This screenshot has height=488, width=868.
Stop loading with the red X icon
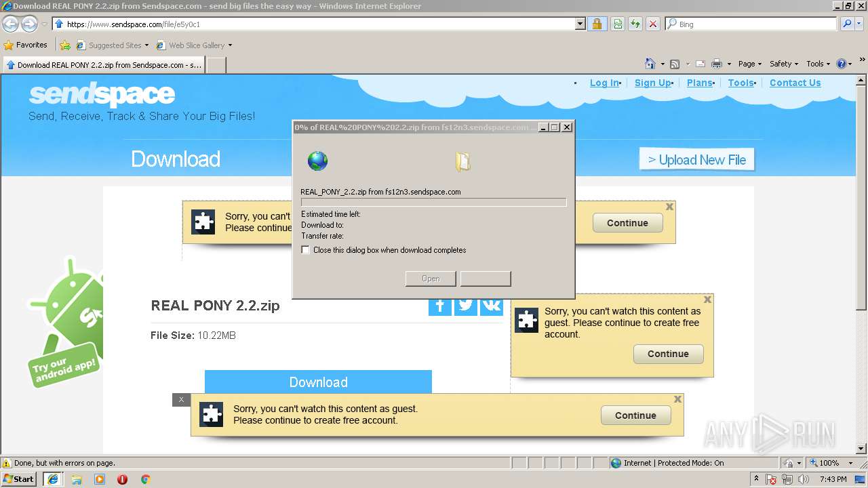652,24
